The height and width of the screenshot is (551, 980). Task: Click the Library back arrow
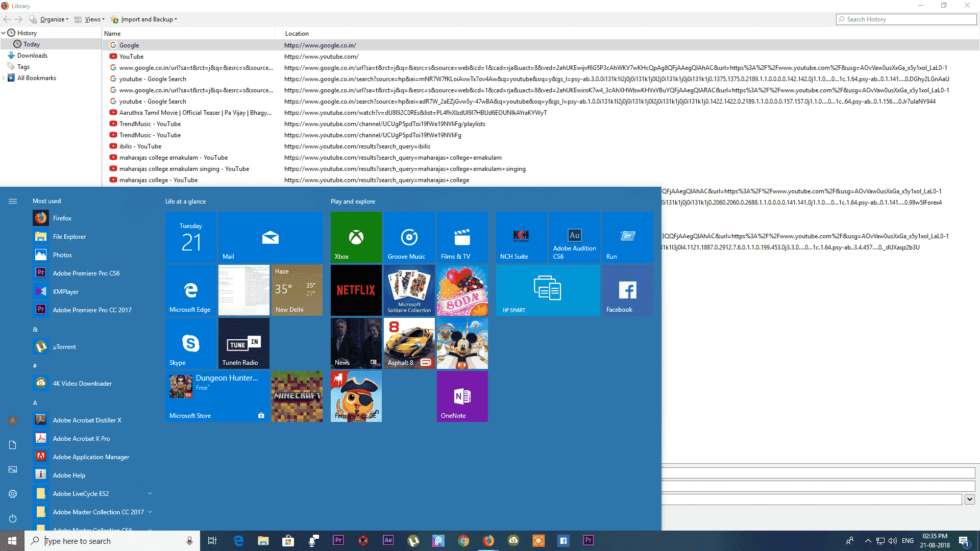click(7, 19)
